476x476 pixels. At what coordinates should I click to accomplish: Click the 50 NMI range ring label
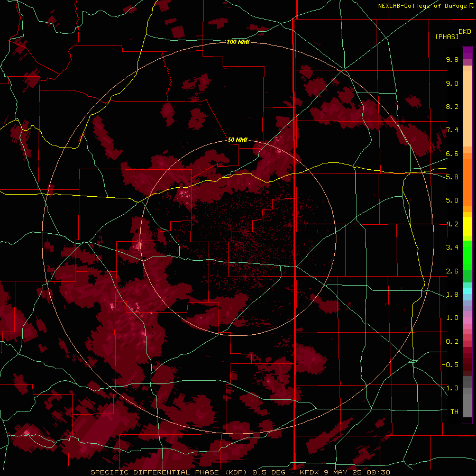237,140
